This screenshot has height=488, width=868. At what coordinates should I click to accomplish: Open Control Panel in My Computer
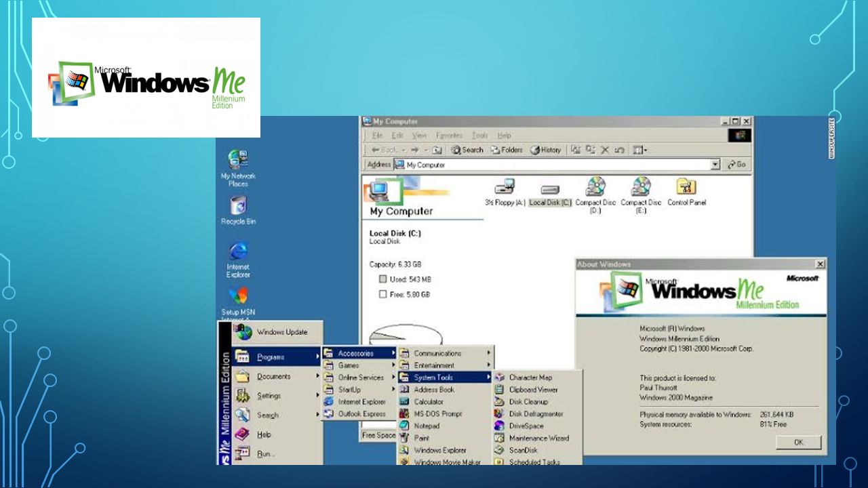pos(687,192)
